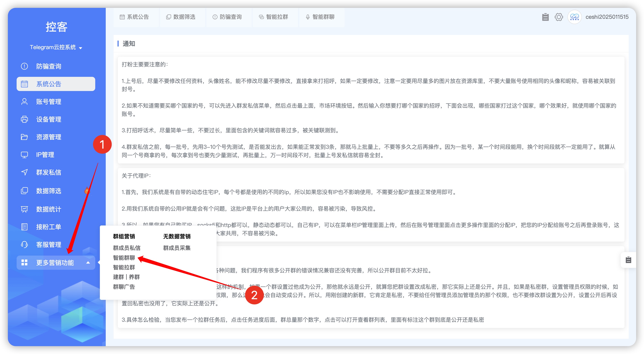Switch to the 防骗查询 top tab
The height and width of the screenshot is (354, 644).
pyautogui.click(x=227, y=17)
